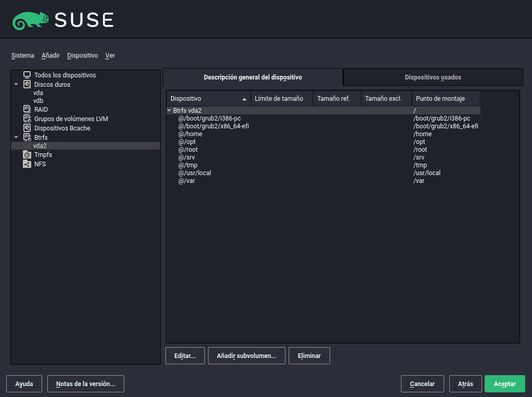Image resolution: width=532 pixels, height=397 pixels.
Task: Click the Dispositivos Bcache icon
Action: [x=27, y=128]
